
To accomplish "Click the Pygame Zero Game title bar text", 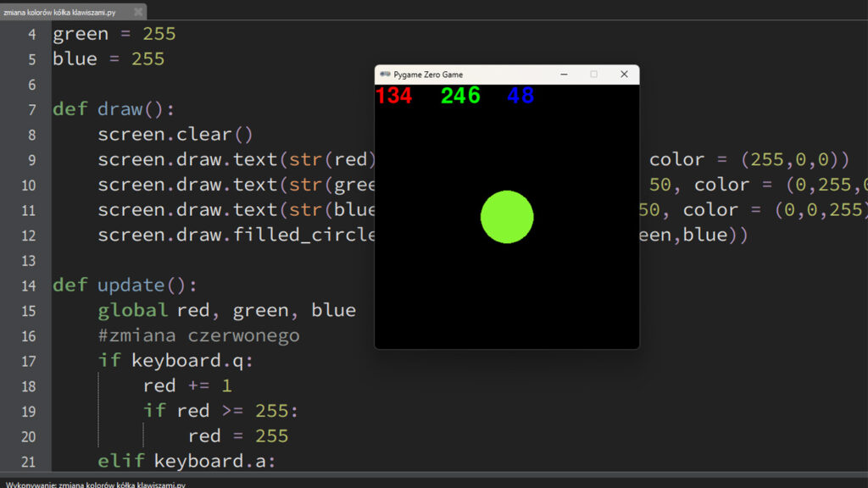I will point(428,75).
